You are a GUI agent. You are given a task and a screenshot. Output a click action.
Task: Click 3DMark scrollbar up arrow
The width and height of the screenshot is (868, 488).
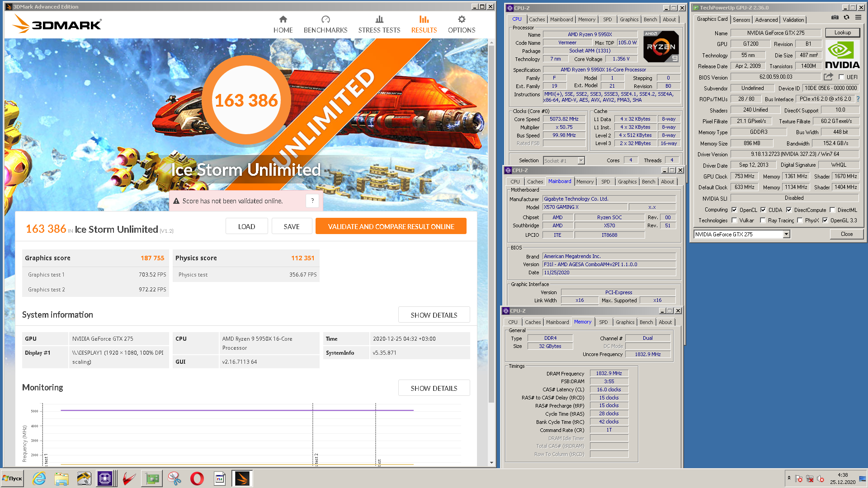point(491,42)
